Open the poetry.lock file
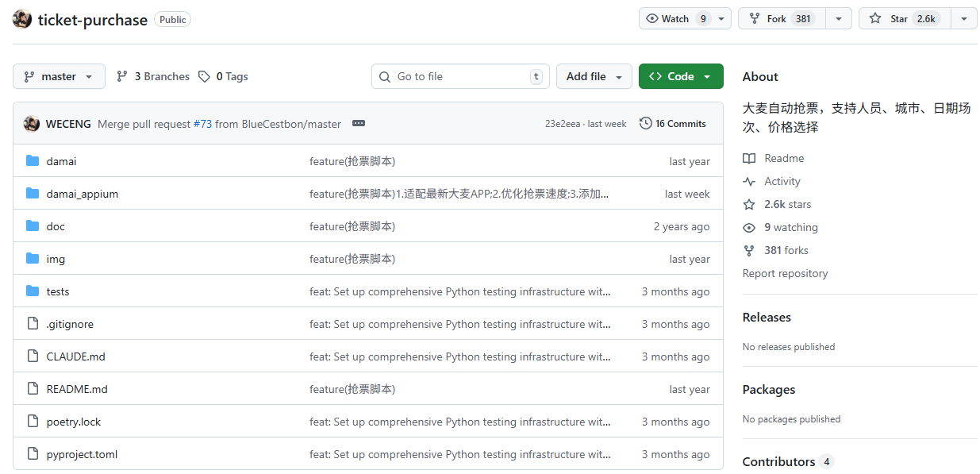The image size is (980, 474). point(74,422)
